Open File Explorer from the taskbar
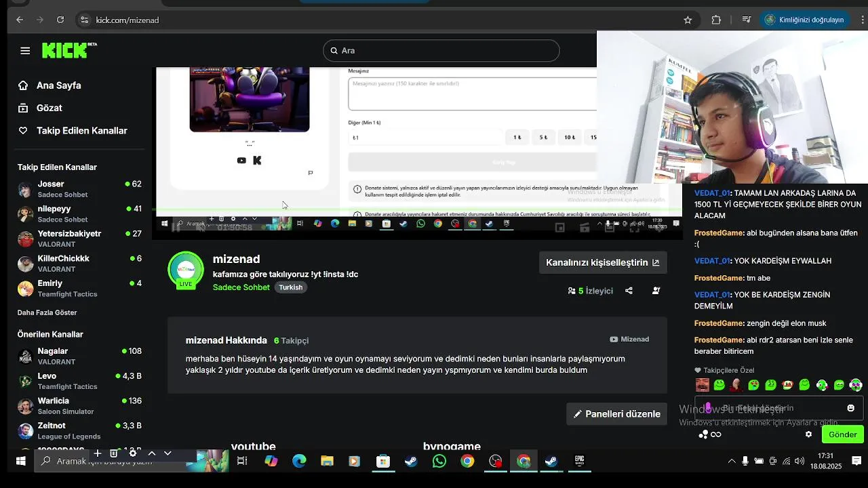This screenshot has width=868, height=488. [327, 462]
